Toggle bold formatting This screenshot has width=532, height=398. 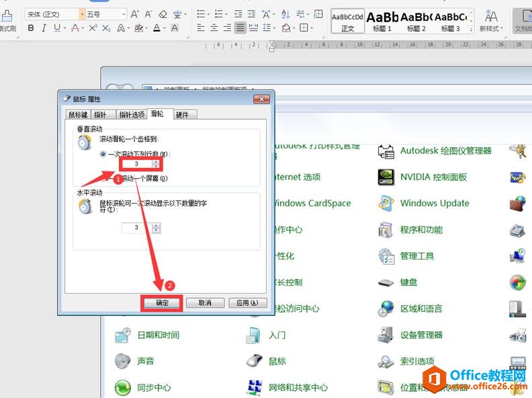31,28
